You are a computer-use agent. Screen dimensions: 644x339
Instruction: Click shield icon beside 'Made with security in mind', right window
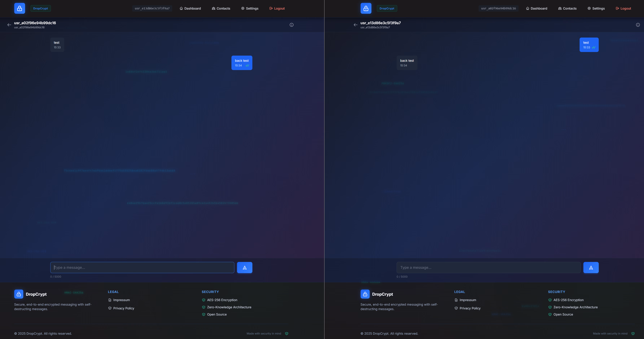[x=633, y=334]
